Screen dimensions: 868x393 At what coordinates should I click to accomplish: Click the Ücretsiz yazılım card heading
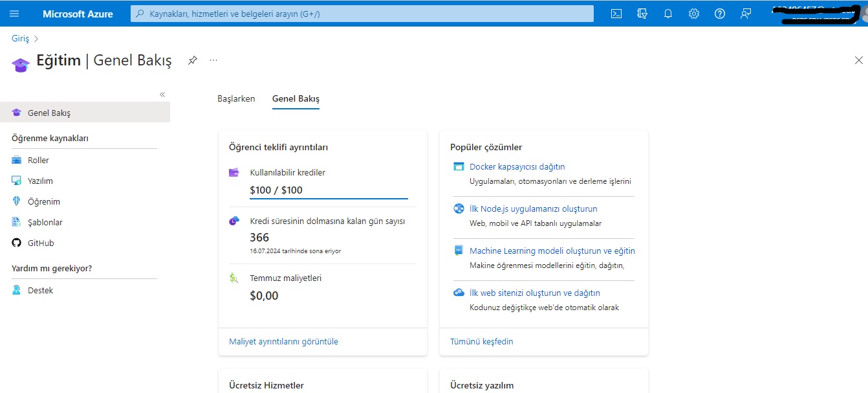click(482, 385)
